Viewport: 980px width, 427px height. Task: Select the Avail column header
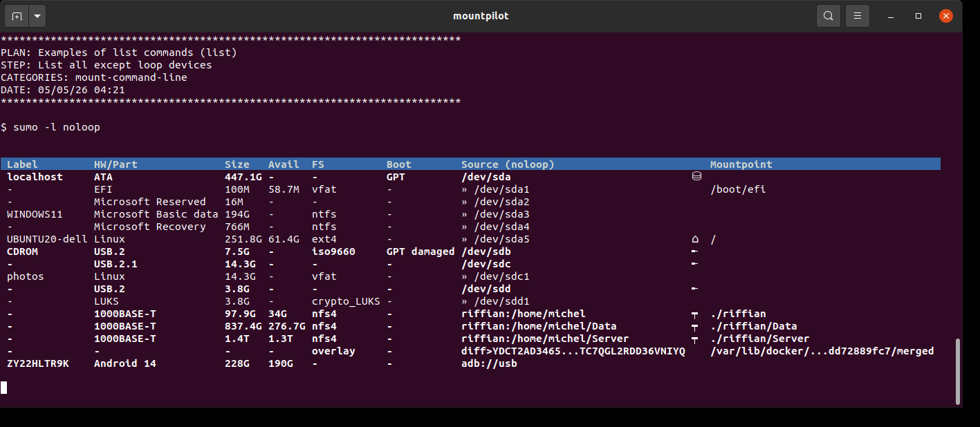coord(284,164)
